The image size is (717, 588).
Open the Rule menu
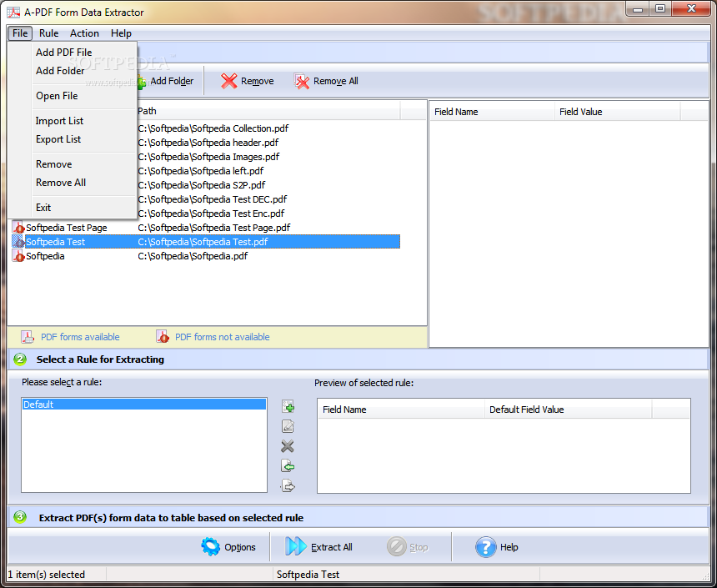click(x=48, y=33)
